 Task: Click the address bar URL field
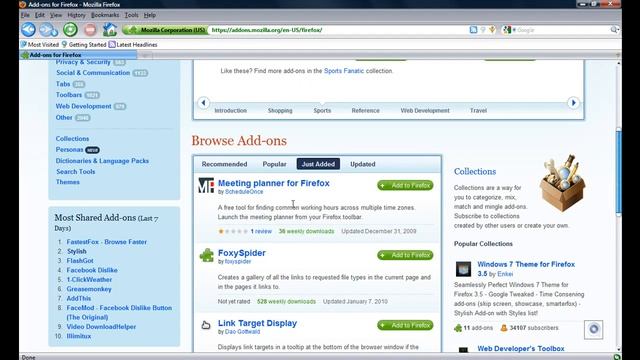[x=337, y=30]
